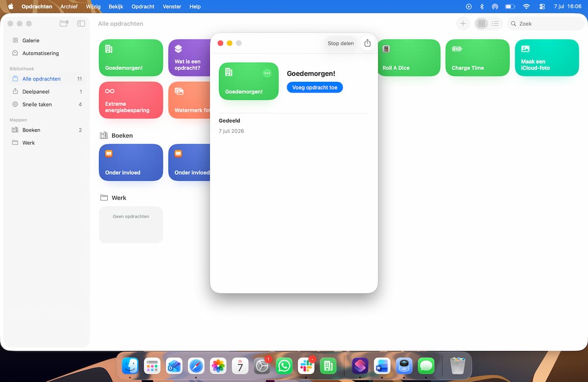
Task: Click the add new shortcut plus icon
Action: pyautogui.click(x=463, y=24)
